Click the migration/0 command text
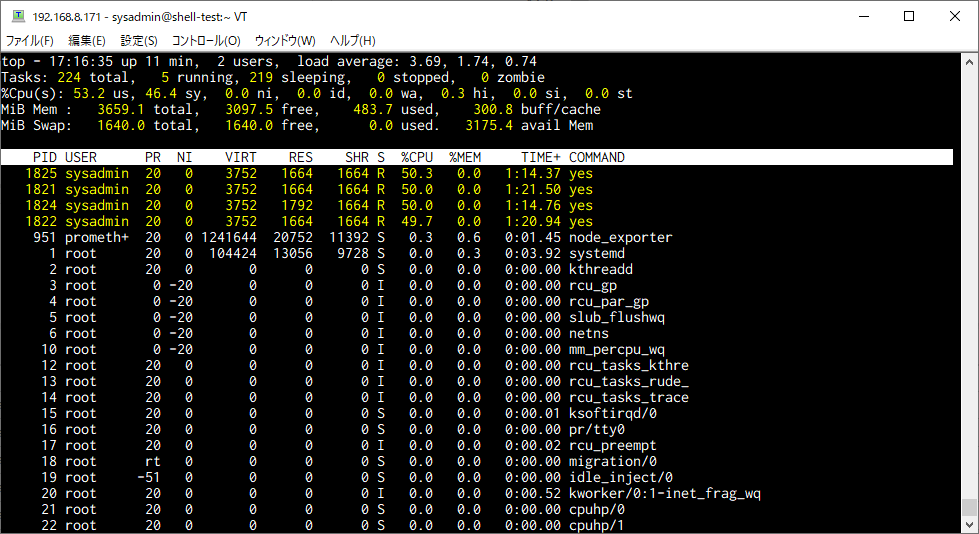This screenshot has height=534, width=979. point(613,462)
